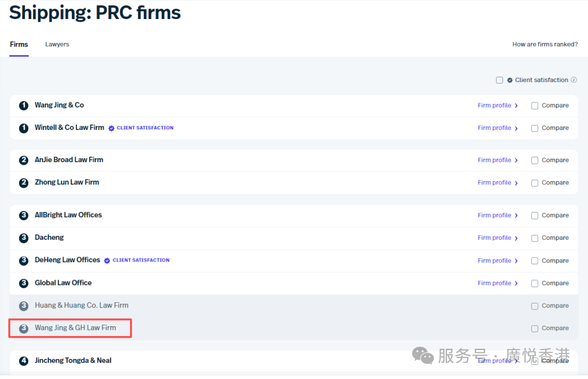Open the 'How are firms ranked?' link
Screen dimensions: 588x379
point(544,45)
